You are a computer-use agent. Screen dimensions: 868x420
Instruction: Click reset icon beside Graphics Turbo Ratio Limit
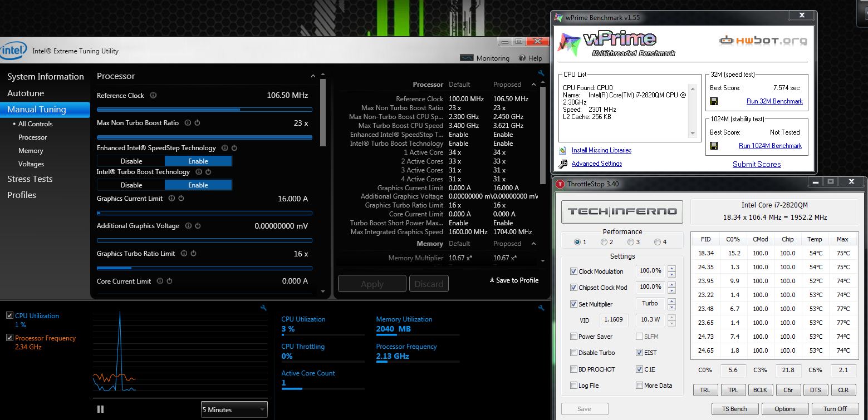pos(193,253)
